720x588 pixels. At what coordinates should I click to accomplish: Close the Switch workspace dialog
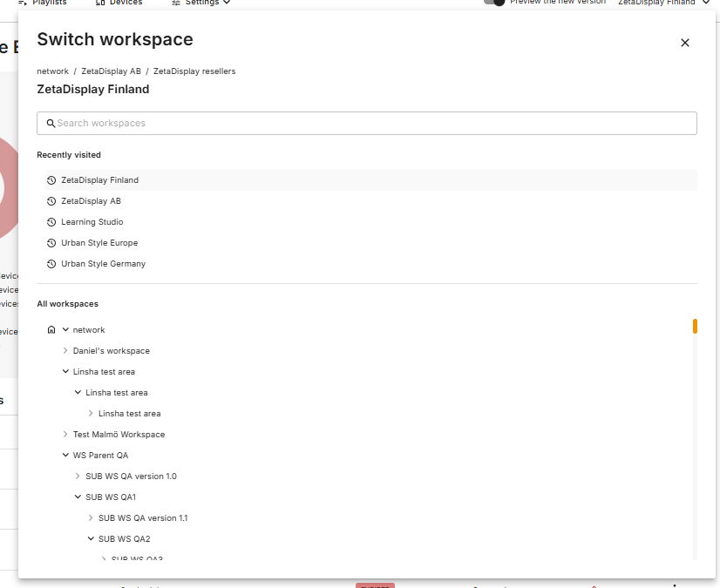coord(684,43)
